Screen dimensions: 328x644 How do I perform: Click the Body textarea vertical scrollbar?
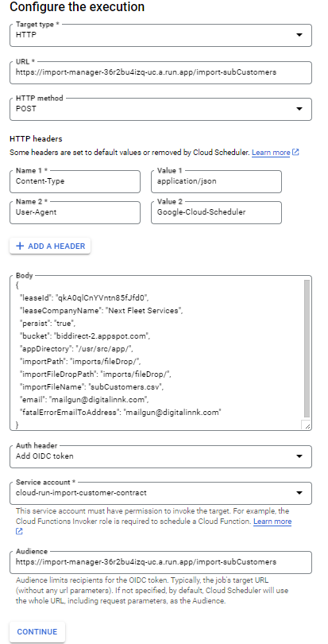click(307, 348)
